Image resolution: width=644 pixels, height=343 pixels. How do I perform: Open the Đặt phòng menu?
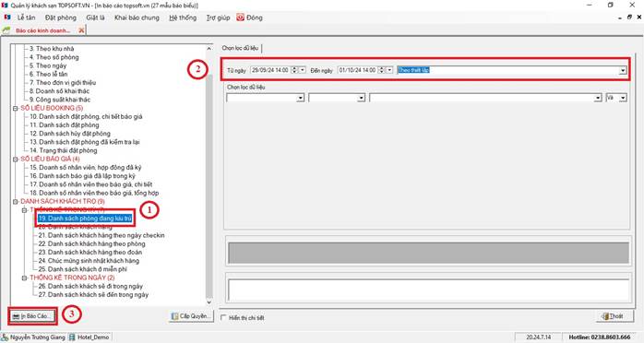point(61,18)
